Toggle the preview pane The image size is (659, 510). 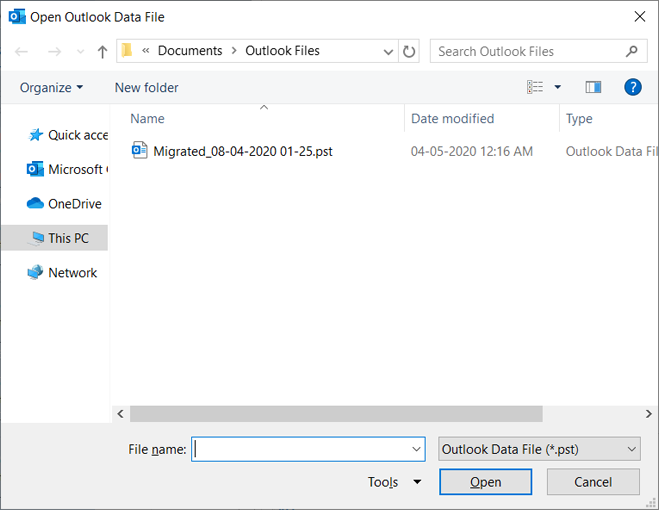[593, 87]
